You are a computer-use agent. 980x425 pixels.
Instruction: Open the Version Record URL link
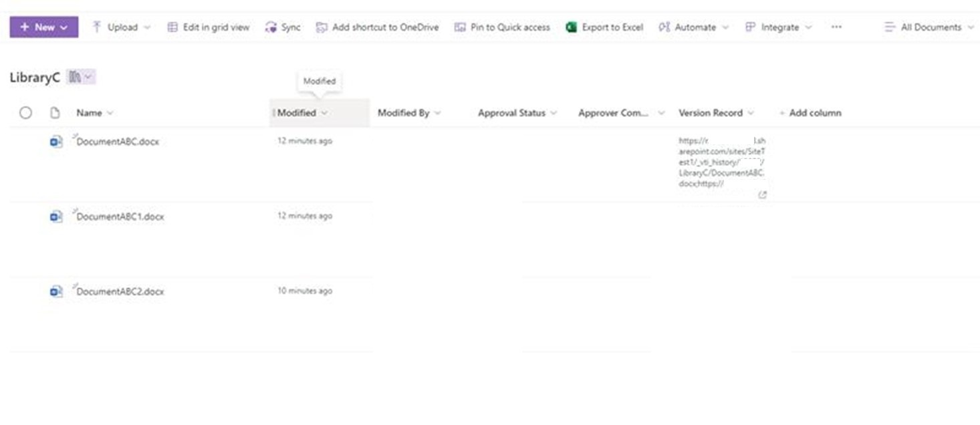pos(722,162)
